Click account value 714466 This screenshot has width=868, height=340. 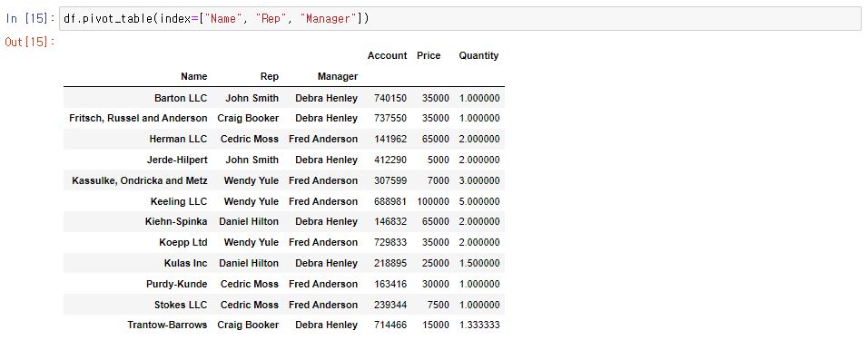(x=390, y=325)
